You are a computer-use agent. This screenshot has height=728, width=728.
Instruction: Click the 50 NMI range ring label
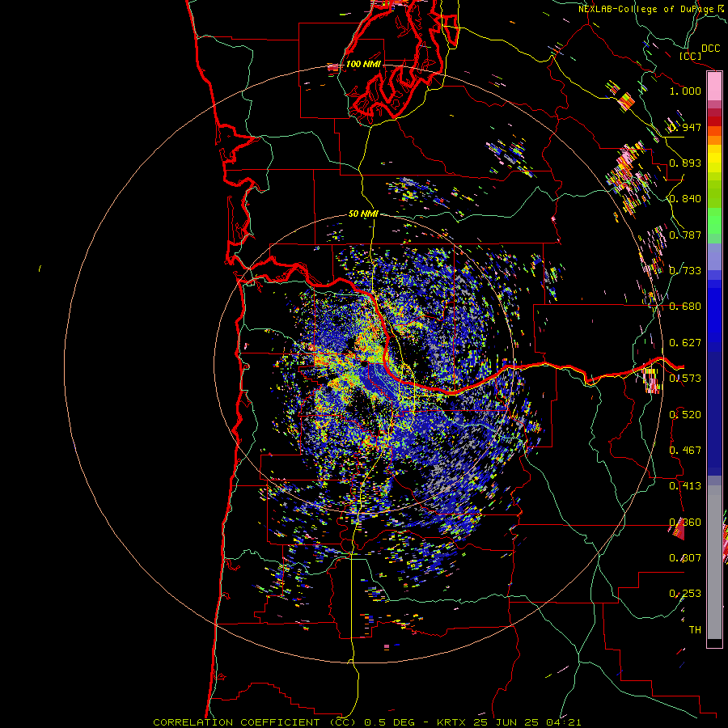point(363,214)
